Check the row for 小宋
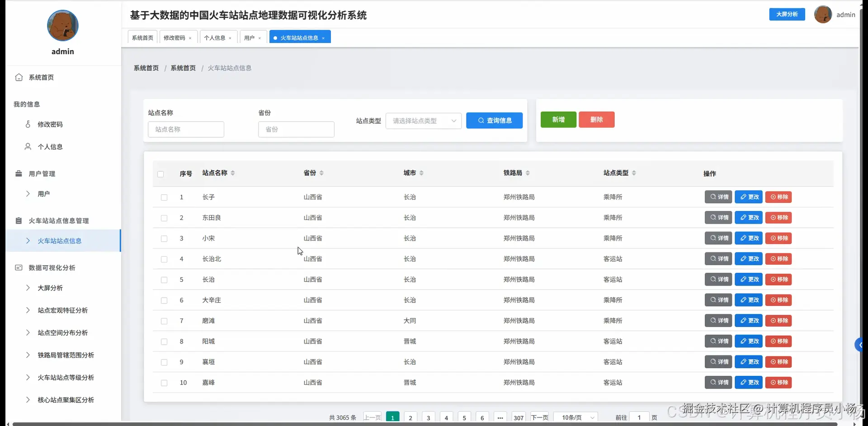This screenshot has width=868, height=426. pyautogui.click(x=164, y=239)
